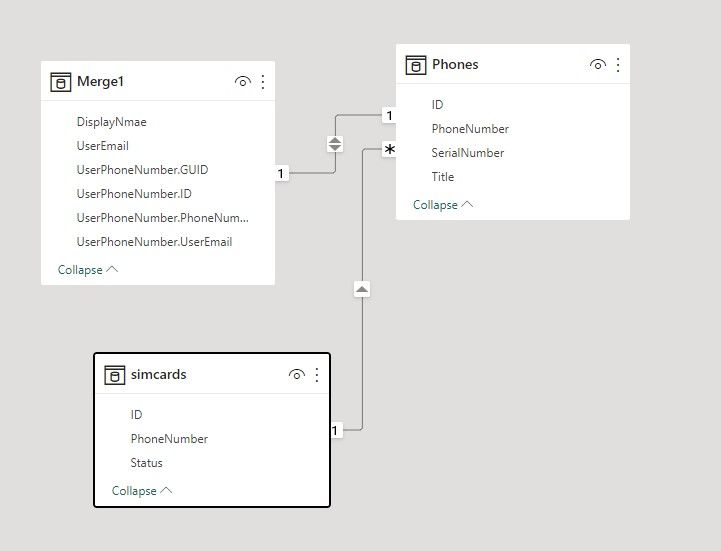Click the asterisk many-cardinality marker at Phones
The width and height of the screenshot is (721, 551).
[389, 149]
